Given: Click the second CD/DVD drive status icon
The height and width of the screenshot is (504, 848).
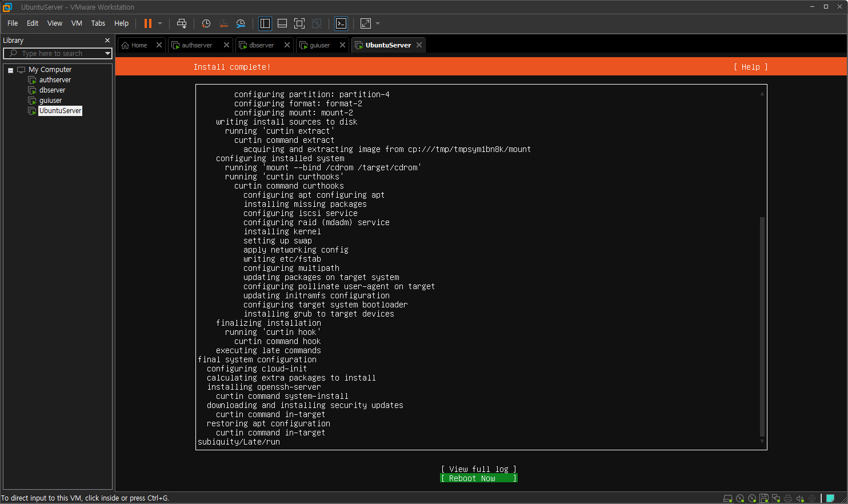Looking at the screenshot, I should pyautogui.click(x=752, y=498).
